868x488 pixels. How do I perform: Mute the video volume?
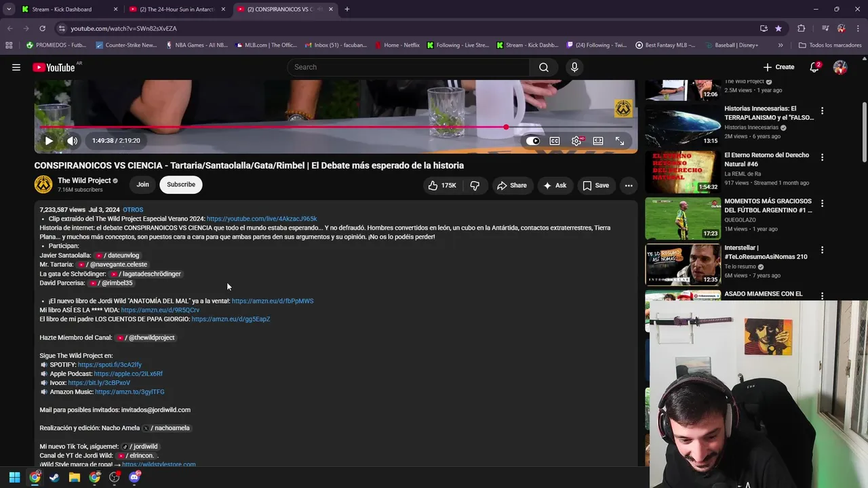point(72,141)
